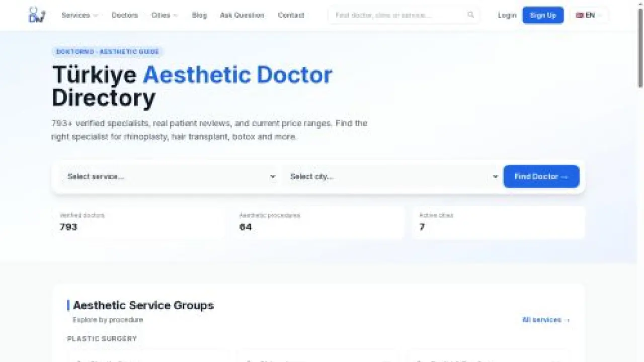Click the Sign Up button
Viewport: 644px width, 362px height.
(x=543, y=15)
